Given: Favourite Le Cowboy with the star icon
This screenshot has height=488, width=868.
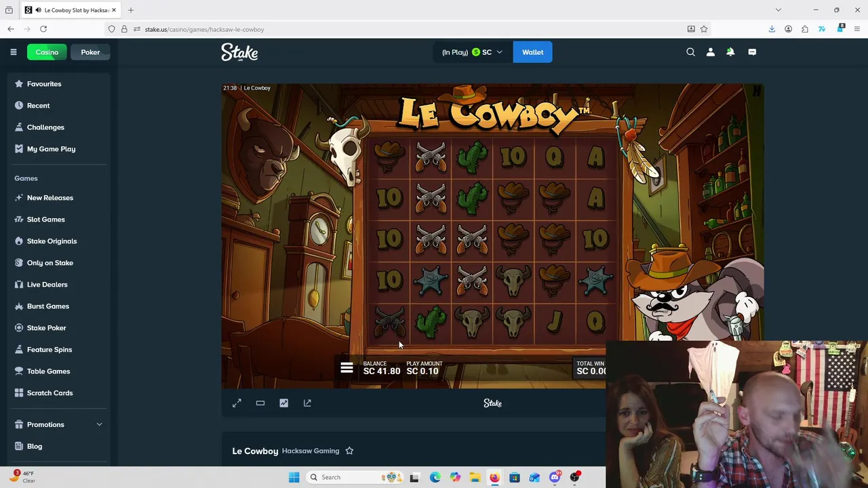Looking at the screenshot, I should click(x=349, y=451).
